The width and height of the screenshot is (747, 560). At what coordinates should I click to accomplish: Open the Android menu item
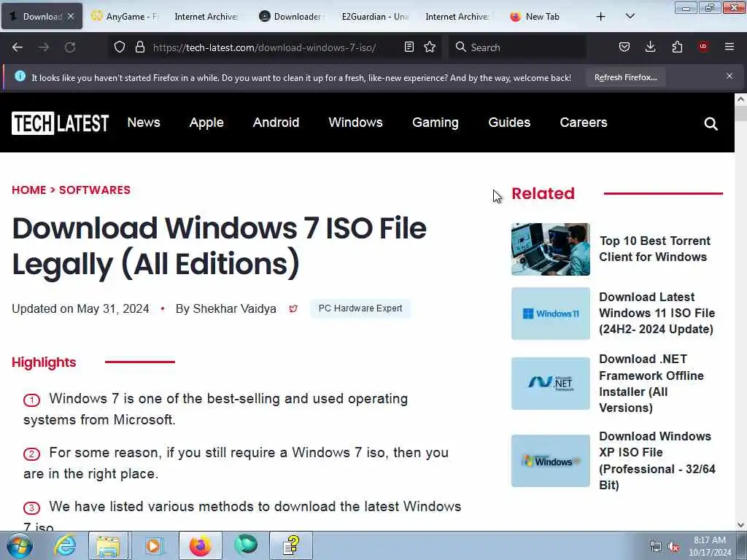click(276, 122)
